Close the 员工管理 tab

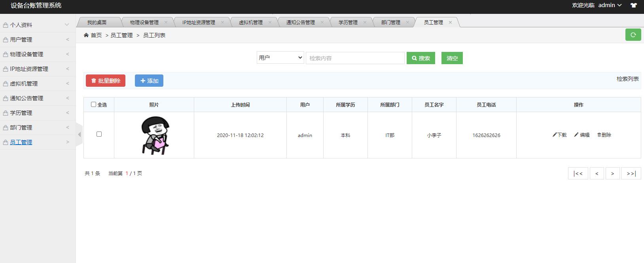[x=450, y=22]
